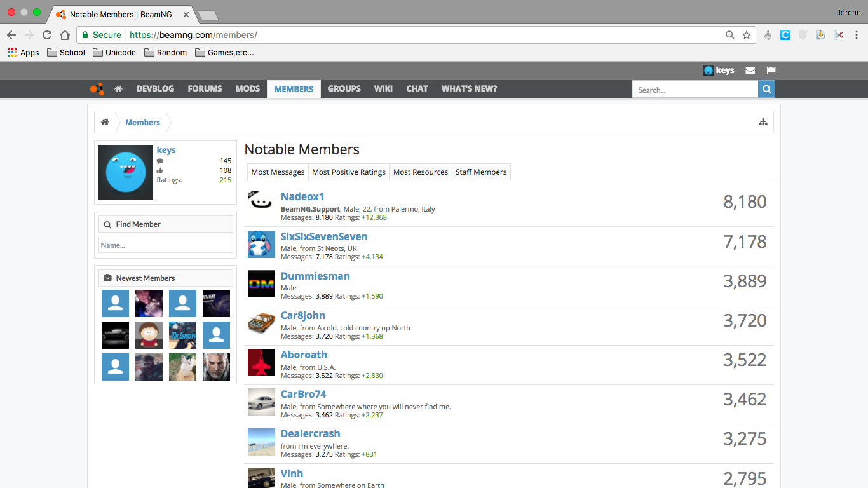Go to FORUMS section
The width and height of the screenshot is (868, 488).
[205, 89]
